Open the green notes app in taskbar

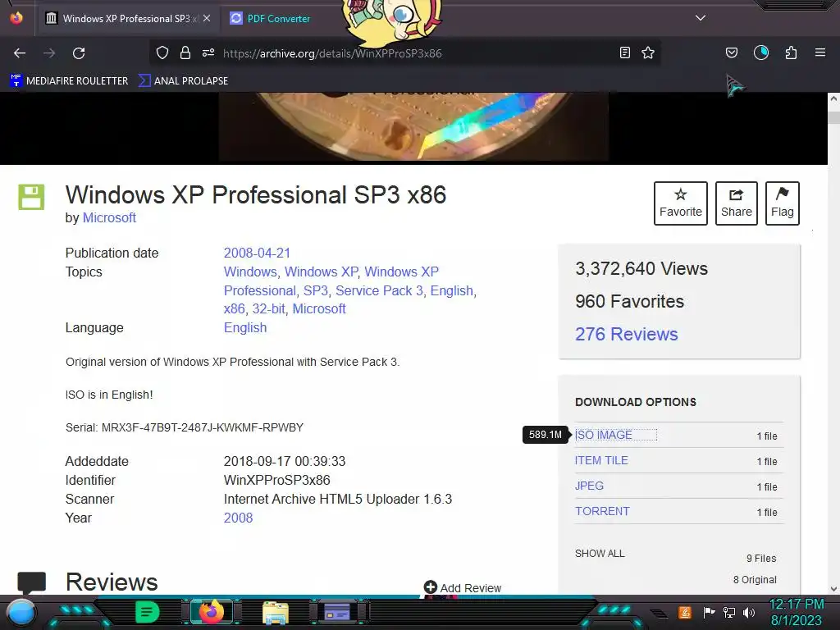pos(148,612)
